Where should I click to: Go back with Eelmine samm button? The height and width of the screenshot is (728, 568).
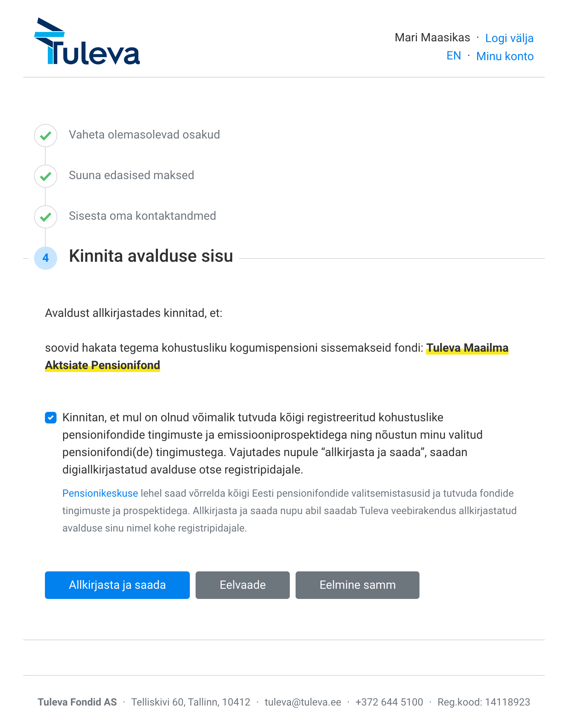[x=358, y=585]
